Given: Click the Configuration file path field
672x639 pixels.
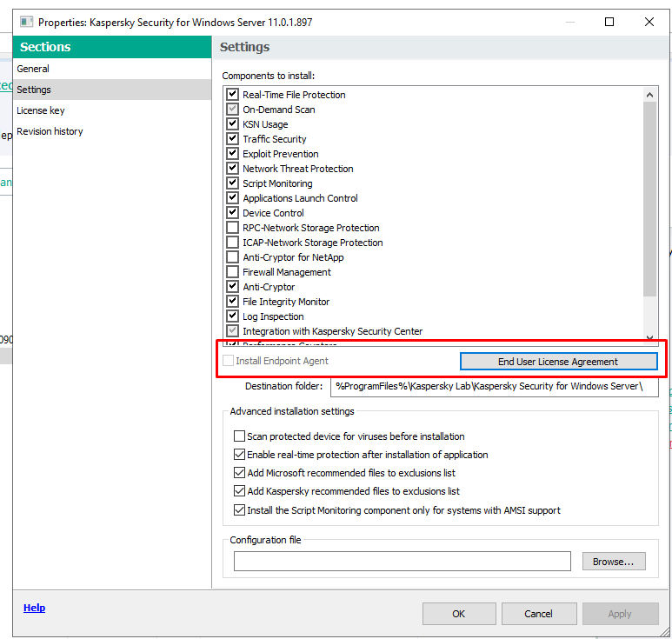Looking at the screenshot, I should coord(402,561).
